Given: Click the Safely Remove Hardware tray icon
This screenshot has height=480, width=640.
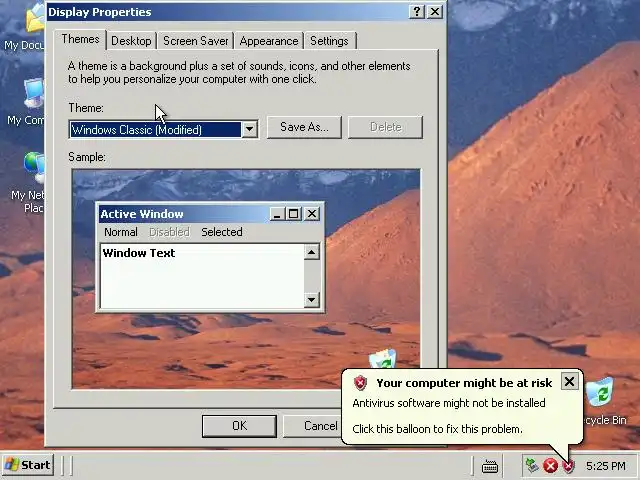Looking at the screenshot, I should click(531, 465).
